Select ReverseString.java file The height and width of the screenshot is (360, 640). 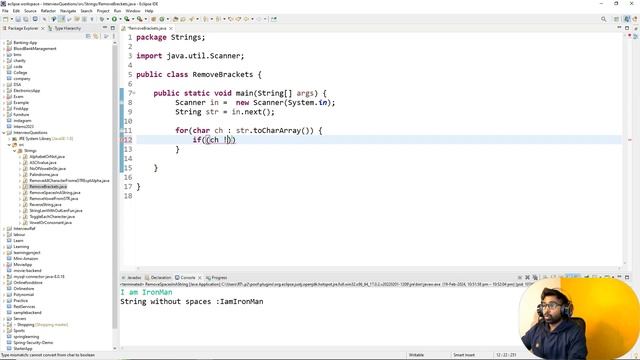click(45, 204)
